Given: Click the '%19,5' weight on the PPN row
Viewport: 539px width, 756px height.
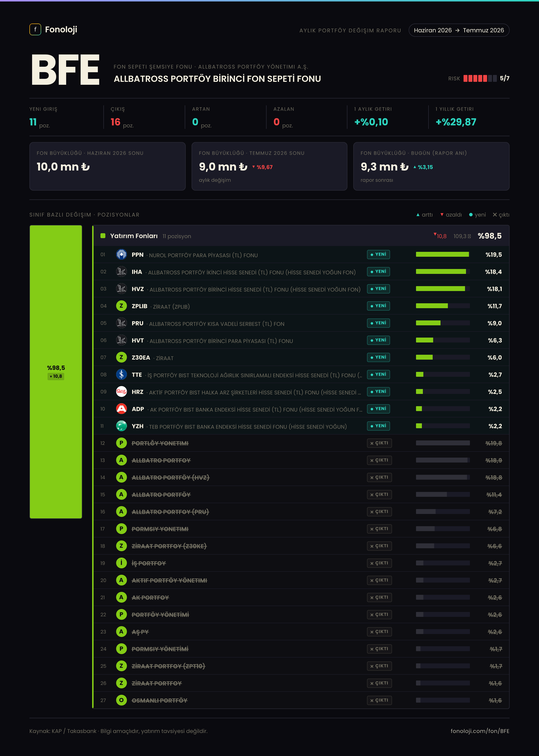Looking at the screenshot, I should pos(494,255).
